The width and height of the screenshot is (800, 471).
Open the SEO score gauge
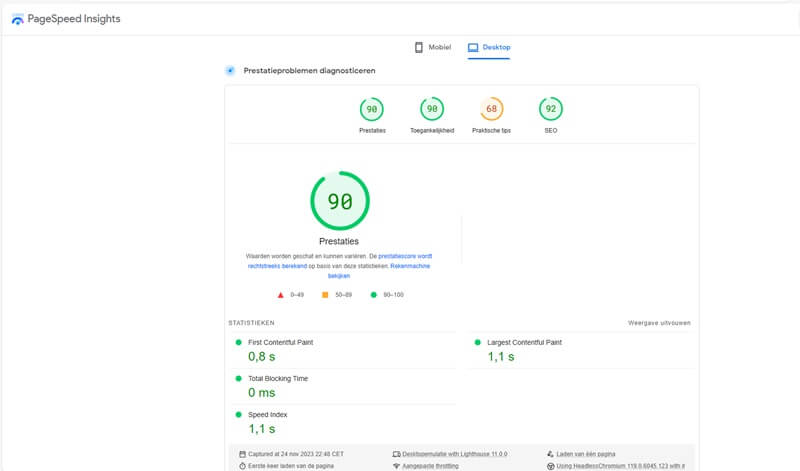point(550,109)
